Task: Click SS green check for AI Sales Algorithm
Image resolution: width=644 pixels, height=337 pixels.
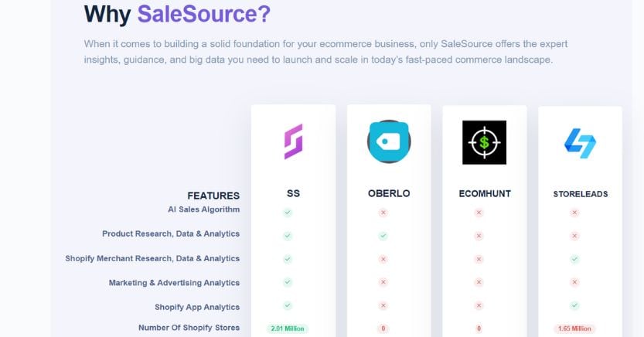Action: coord(288,213)
